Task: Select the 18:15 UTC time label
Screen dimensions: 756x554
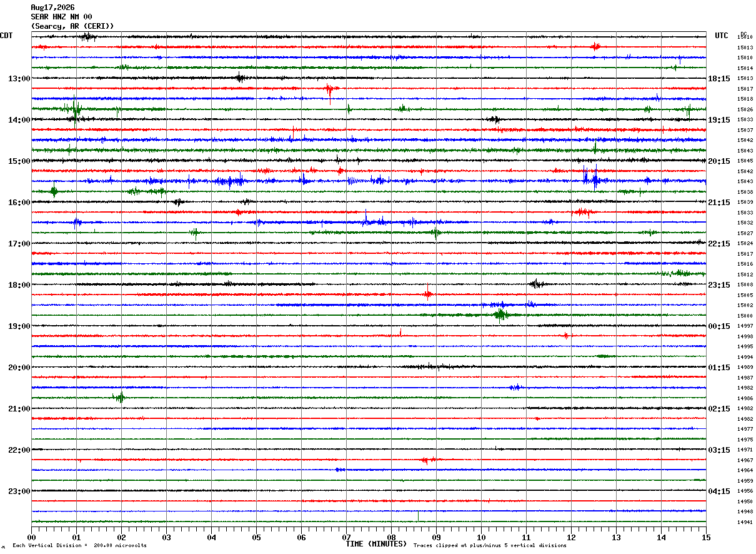Action: [x=719, y=78]
